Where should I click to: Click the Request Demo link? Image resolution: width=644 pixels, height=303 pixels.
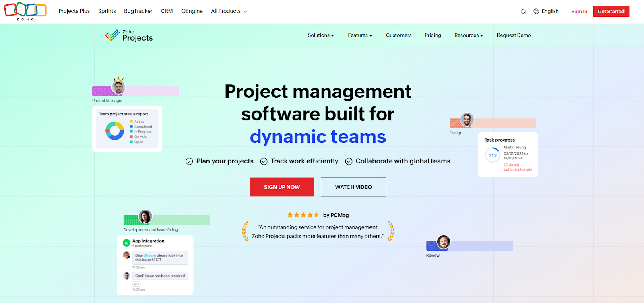[514, 35]
